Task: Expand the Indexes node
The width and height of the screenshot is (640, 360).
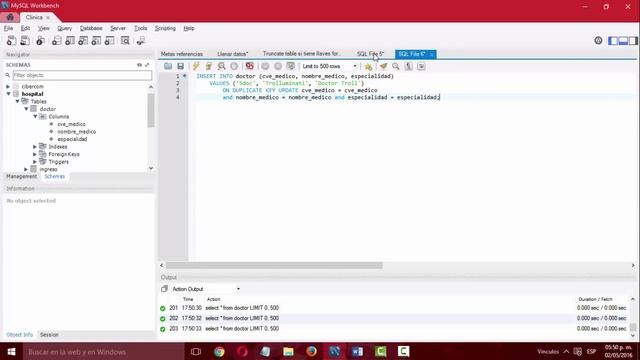Action: point(35,147)
